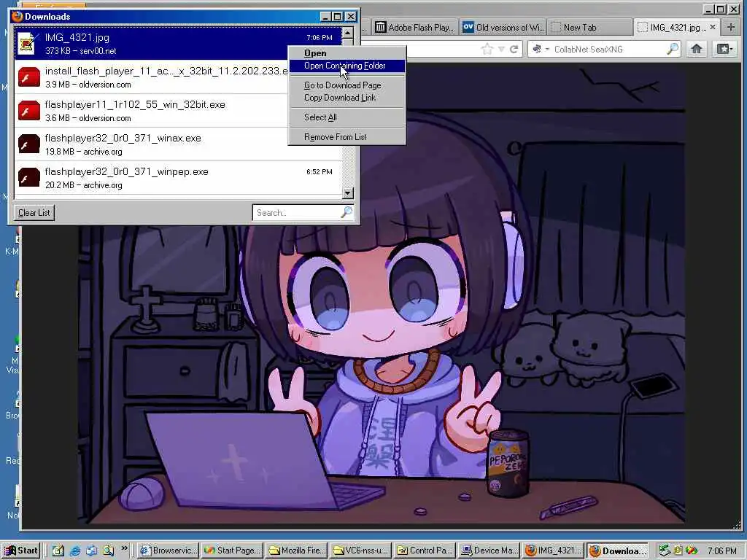The width and height of the screenshot is (747, 560).
Task: Select Open Containing Folder menu entry
Action: (347, 66)
